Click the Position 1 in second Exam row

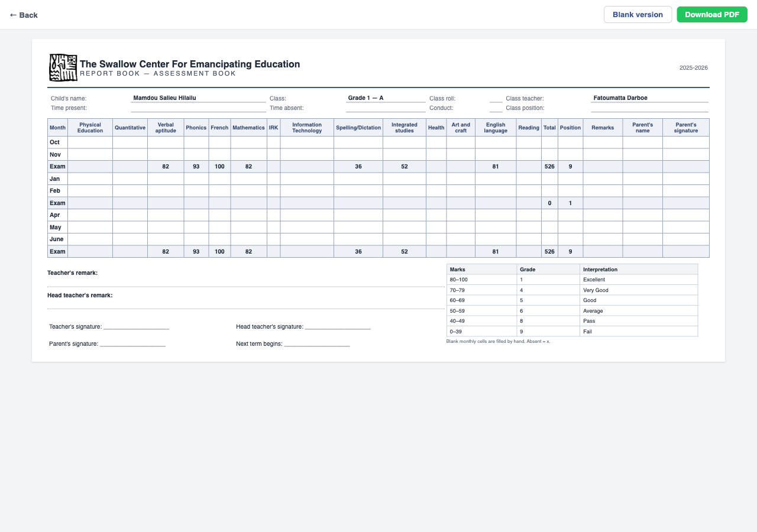(570, 203)
